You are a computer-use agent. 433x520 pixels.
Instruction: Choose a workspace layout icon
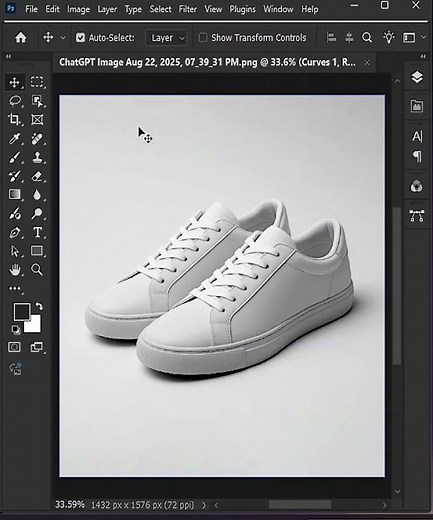[x=409, y=37]
